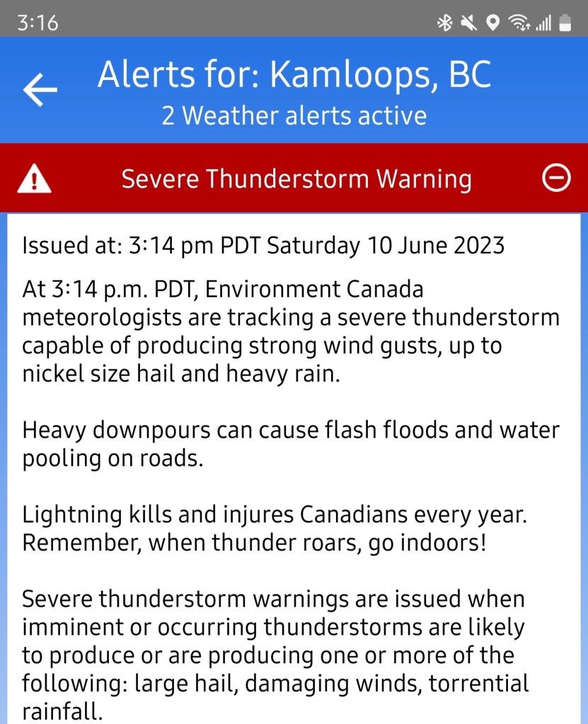Tap the "Alerts for: Kamloops, BC" title
Image resolution: width=588 pixels, height=724 pixels.
(x=294, y=75)
